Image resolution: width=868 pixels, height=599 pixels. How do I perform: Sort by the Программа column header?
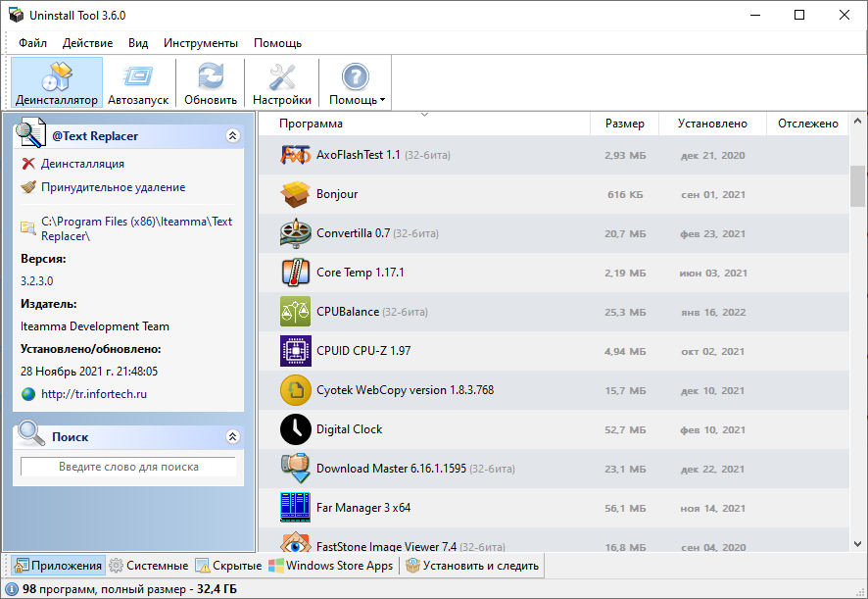[x=424, y=124]
